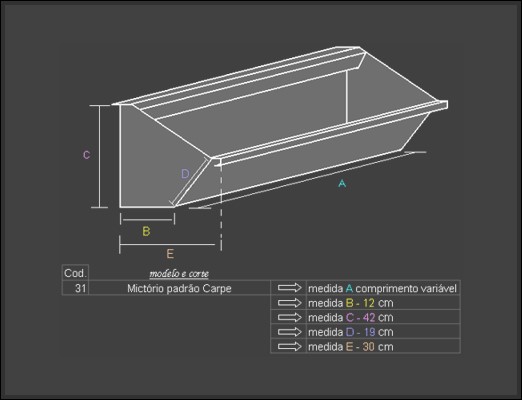Viewport: 522px width, 400px height.
Task: Click the vertical dashed line near E dimension
Action: pos(221,207)
